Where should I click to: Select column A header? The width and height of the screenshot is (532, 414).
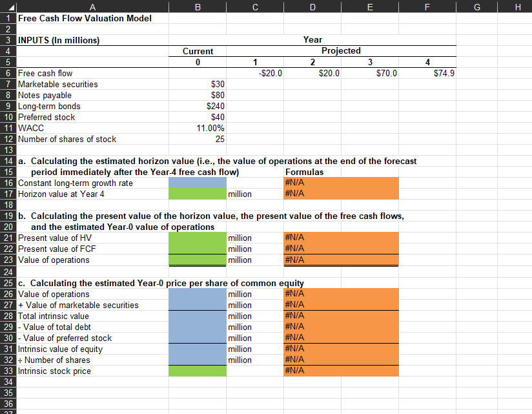coord(92,7)
